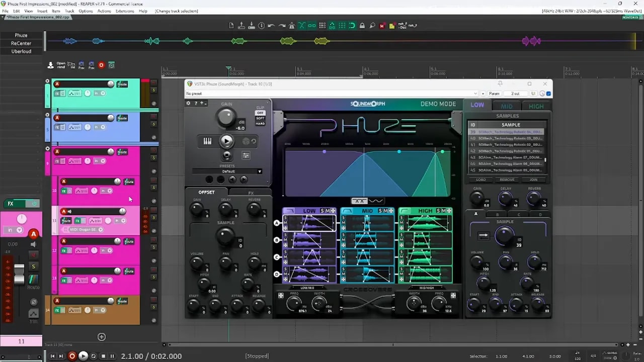Toggle the UI button in plugin window
Image resolution: width=644 pixels, height=362 pixels.
tap(533, 94)
